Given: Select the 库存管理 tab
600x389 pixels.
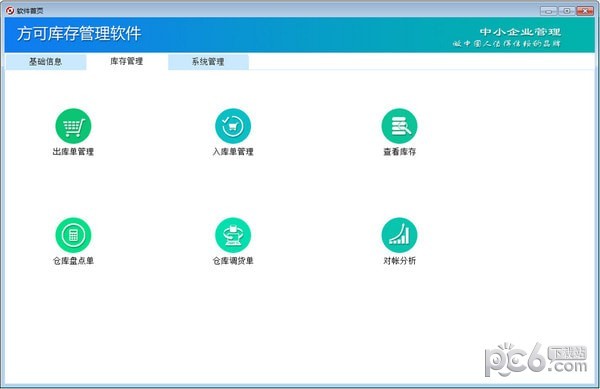Looking at the screenshot, I should point(127,61).
